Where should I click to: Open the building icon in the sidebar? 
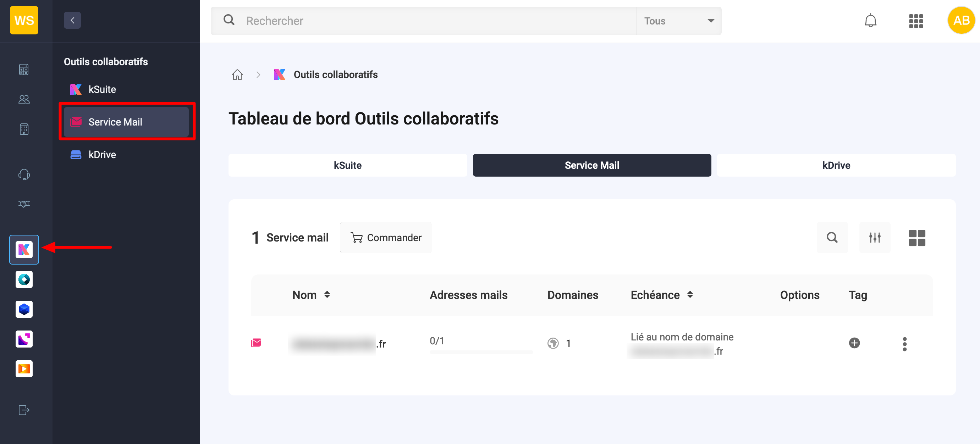point(24,129)
